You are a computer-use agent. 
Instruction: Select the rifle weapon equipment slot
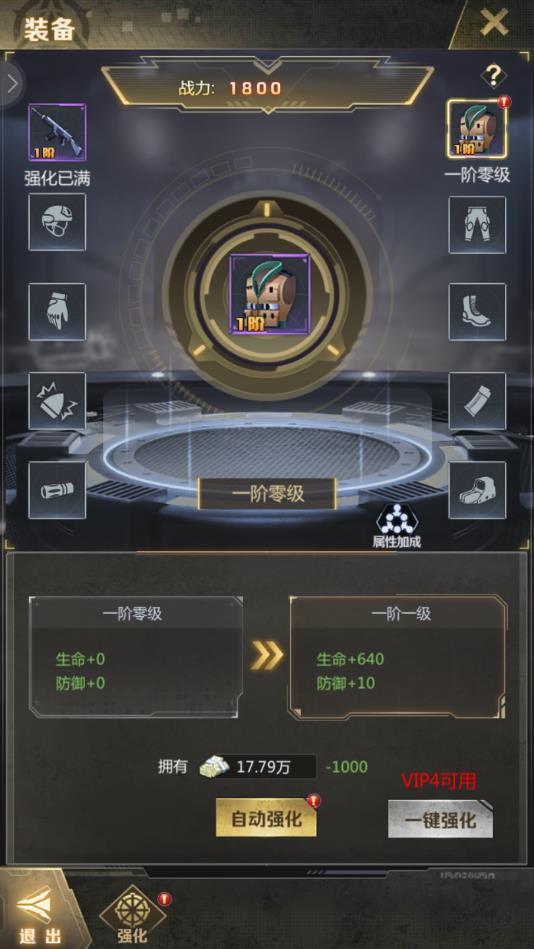tap(57, 133)
